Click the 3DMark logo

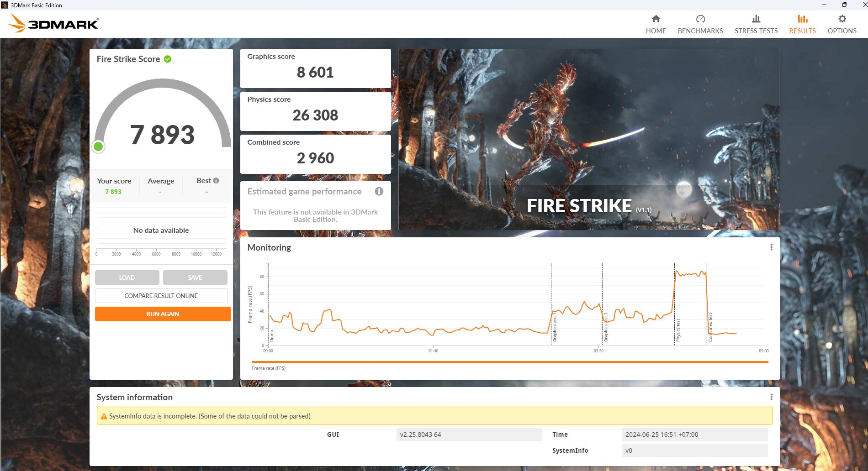pyautogui.click(x=54, y=23)
